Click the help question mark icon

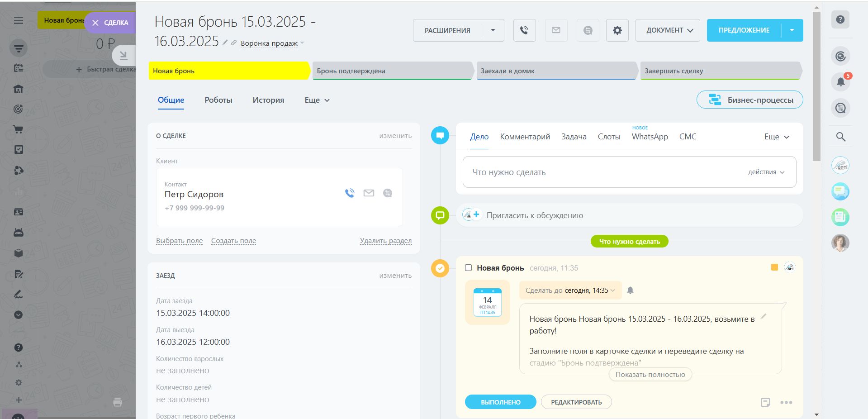(840, 20)
